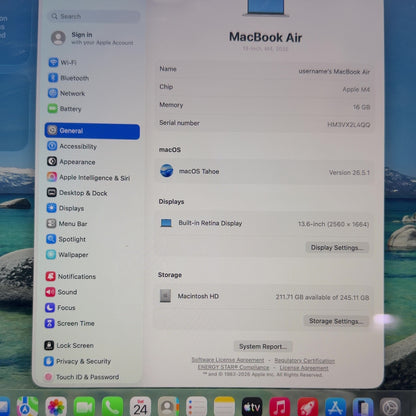Image resolution: width=416 pixels, height=416 pixels.
Task: Open the App Store from the Dock
Action: [x=336, y=407]
